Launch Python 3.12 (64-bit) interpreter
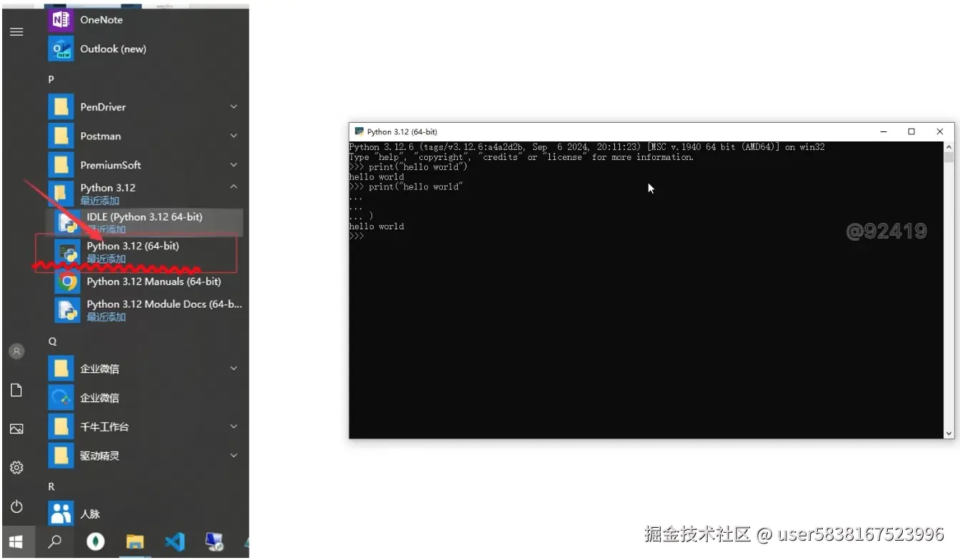960x560 pixels. (x=149, y=251)
